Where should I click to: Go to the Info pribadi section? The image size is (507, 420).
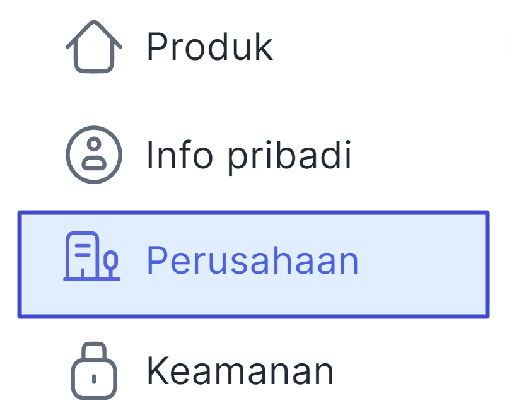click(253, 155)
